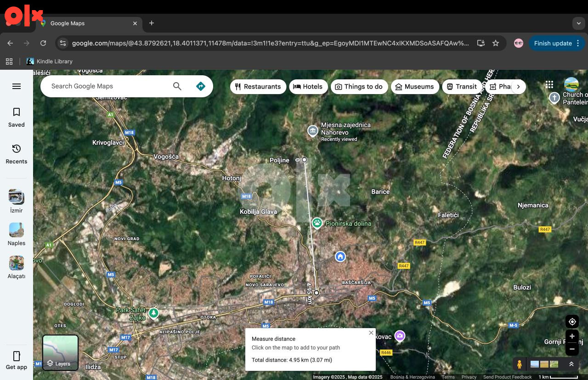The image size is (588, 380).
Task: Go back in the browser
Action: [x=10, y=43]
